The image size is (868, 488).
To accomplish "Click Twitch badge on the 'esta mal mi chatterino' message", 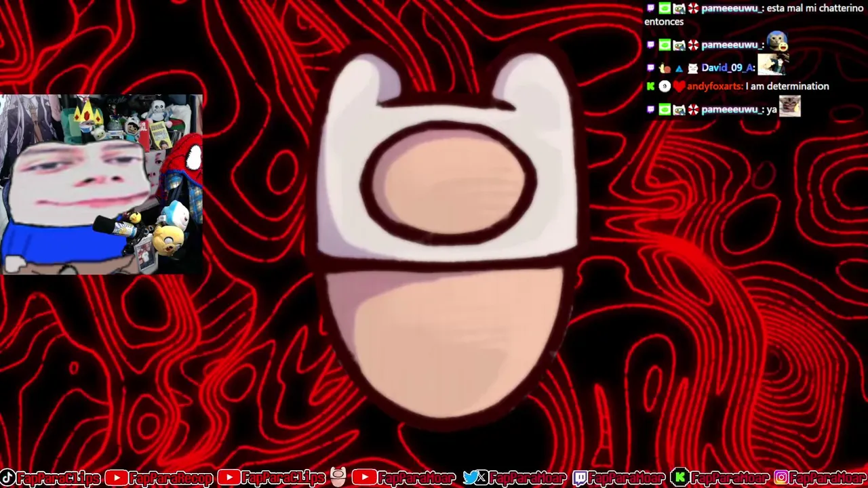I will click(x=651, y=9).
